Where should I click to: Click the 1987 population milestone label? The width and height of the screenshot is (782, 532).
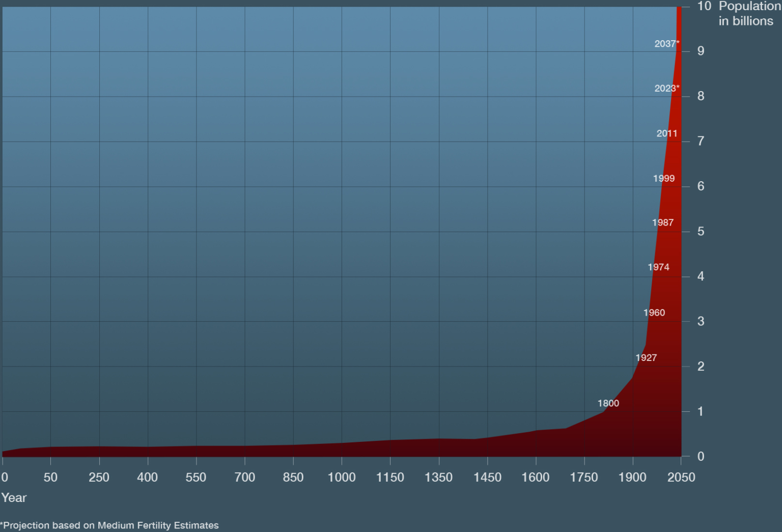pyautogui.click(x=663, y=223)
